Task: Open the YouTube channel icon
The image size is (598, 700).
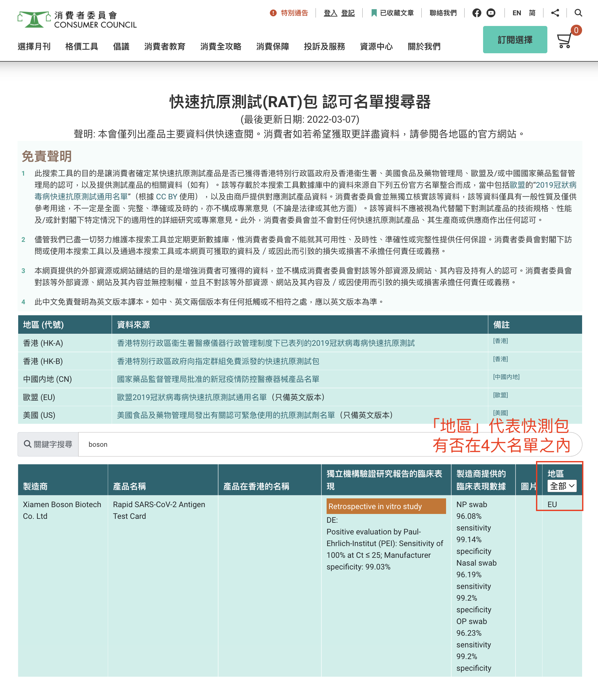Action: pyautogui.click(x=491, y=13)
